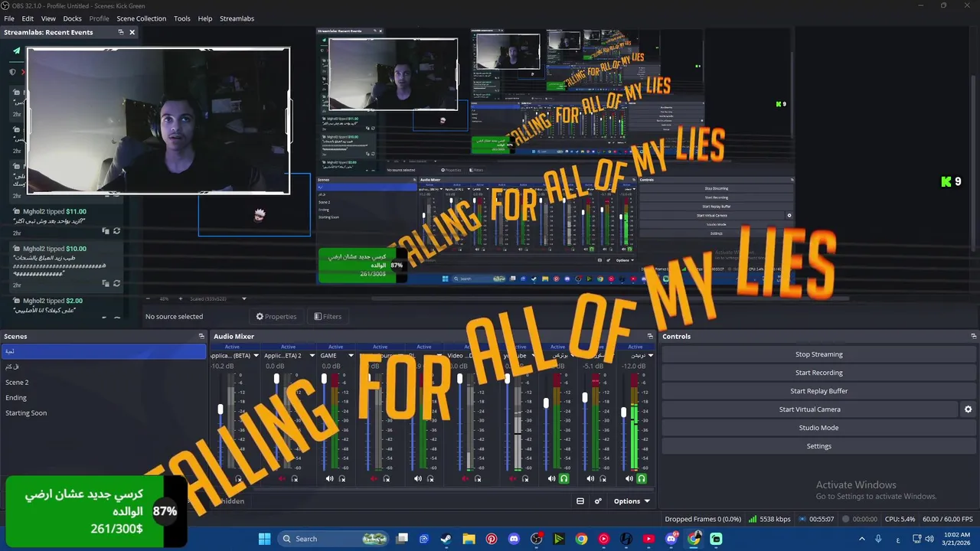Open GAME channel dropdown arrow

click(x=351, y=355)
